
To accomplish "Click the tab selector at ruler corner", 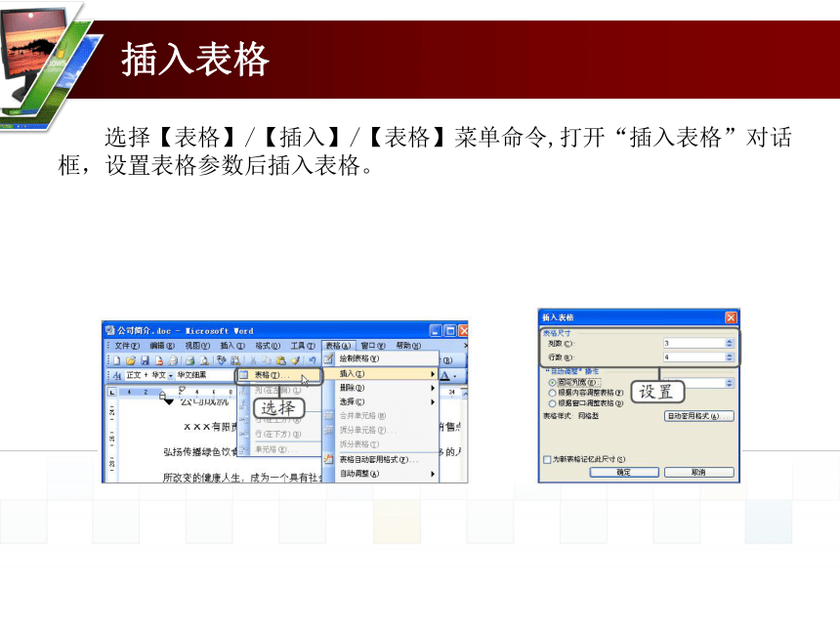I will [x=112, y=392].
